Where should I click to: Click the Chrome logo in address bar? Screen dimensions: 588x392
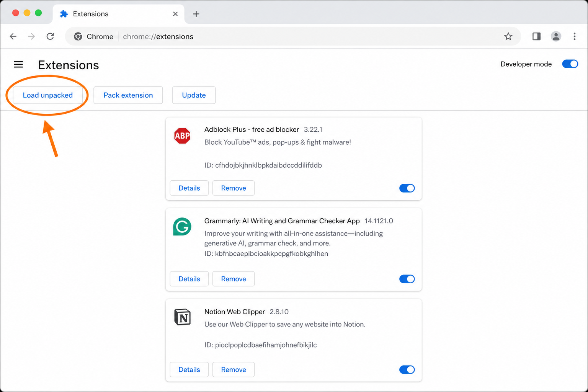[78, 36]
